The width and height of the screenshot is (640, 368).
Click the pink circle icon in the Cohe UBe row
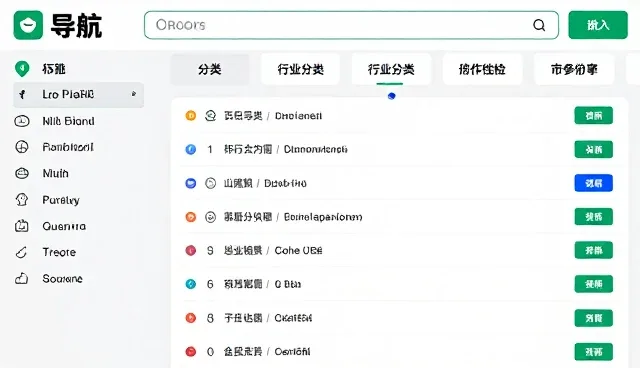[x=191, y=251]
